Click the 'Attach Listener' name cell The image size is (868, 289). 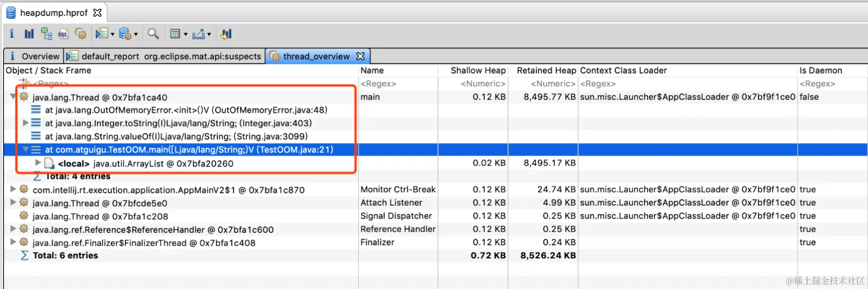[x=391, y=202]
